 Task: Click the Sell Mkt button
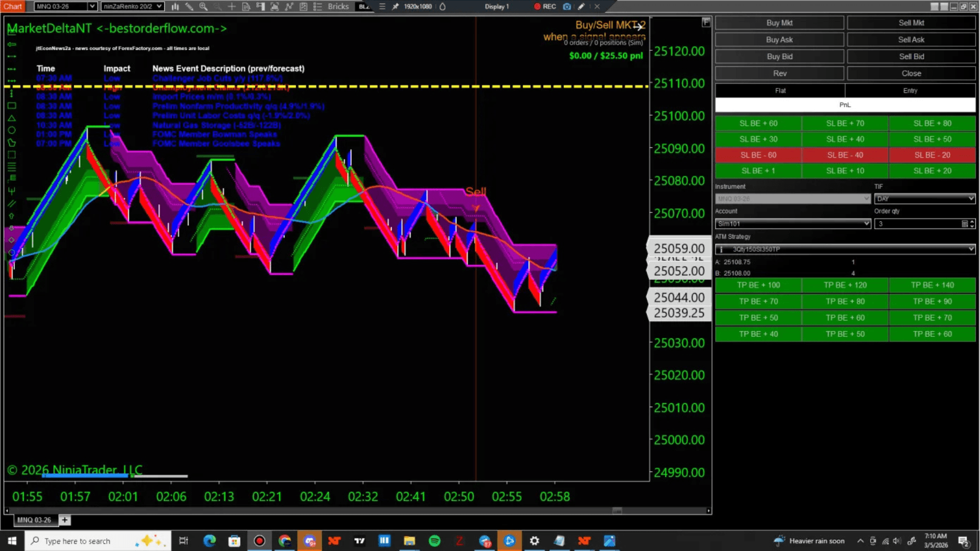pos(911,23)
